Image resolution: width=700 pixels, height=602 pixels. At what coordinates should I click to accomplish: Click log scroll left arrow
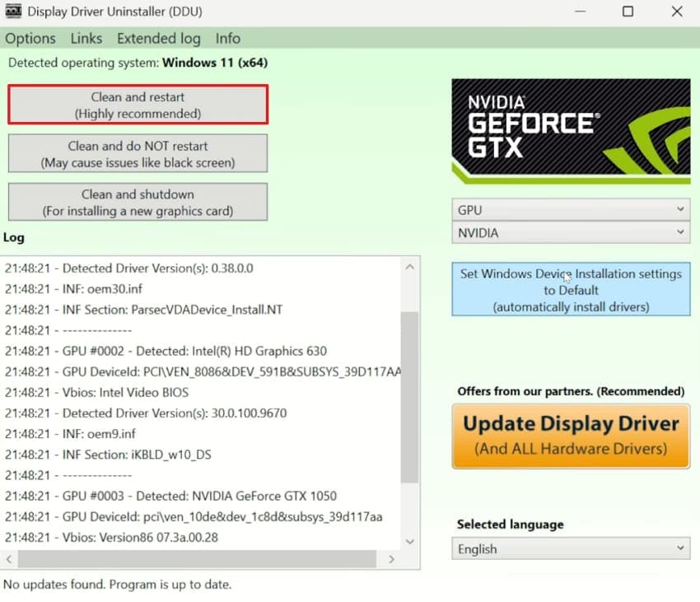pos(9,558)
